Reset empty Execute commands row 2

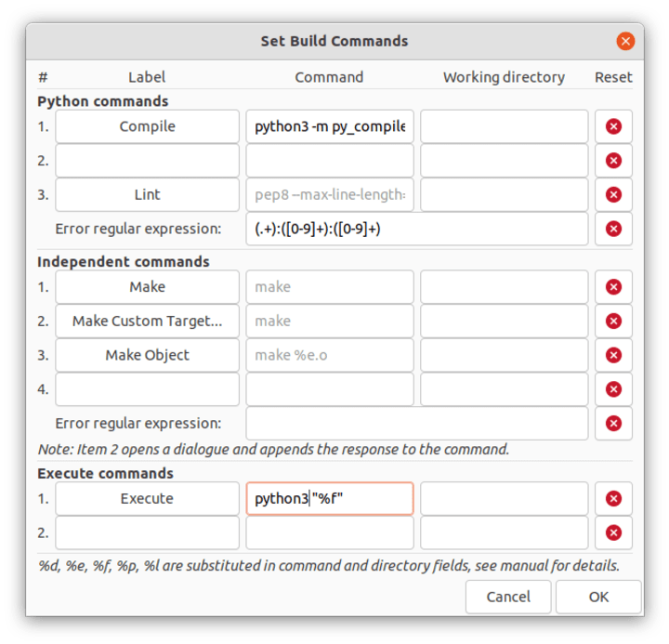click(x=613, y=532)
